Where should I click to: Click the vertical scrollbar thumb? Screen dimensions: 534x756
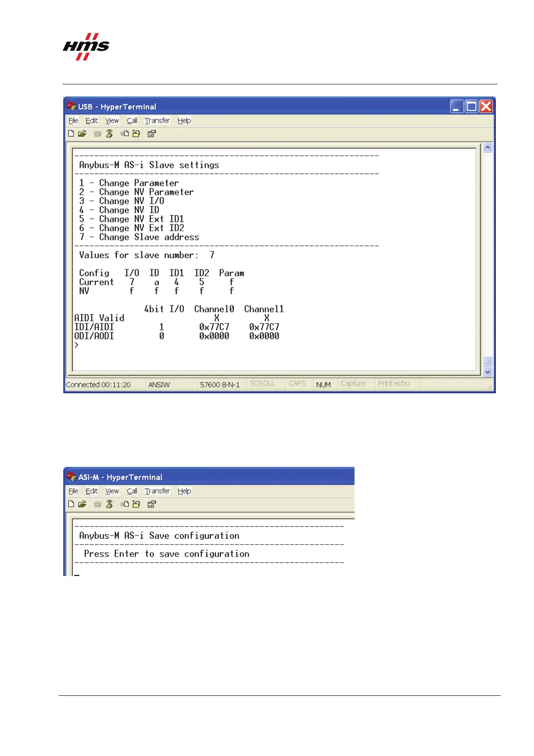click(x=487, y=361)
